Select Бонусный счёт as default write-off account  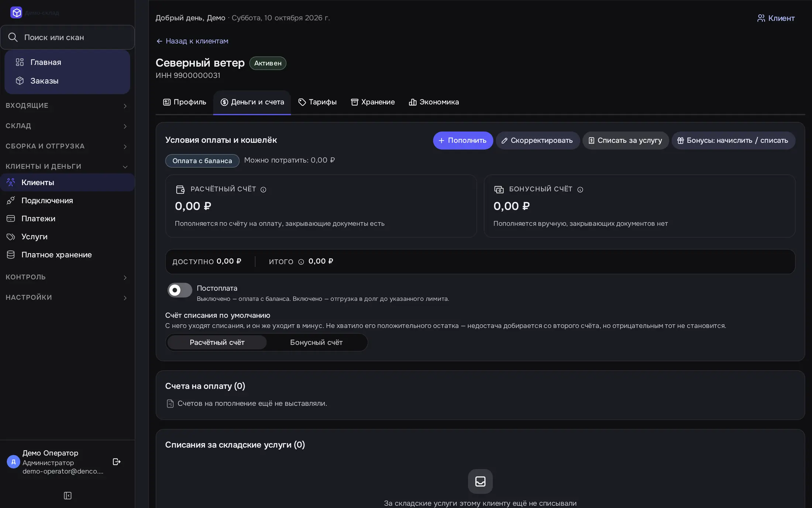click(316, 342)
